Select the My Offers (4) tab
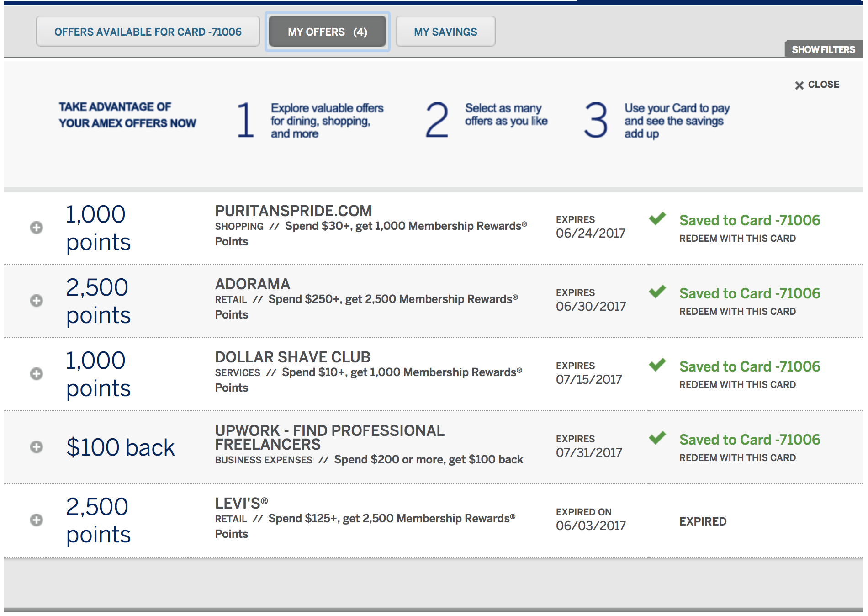This screenshot has height=616, width=868. point(328,32)
